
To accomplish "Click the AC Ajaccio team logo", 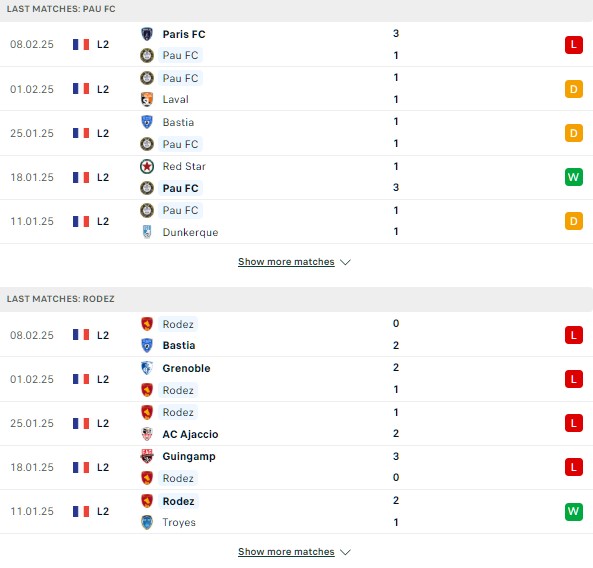I will pyautogui.click(x=147, y=434).
